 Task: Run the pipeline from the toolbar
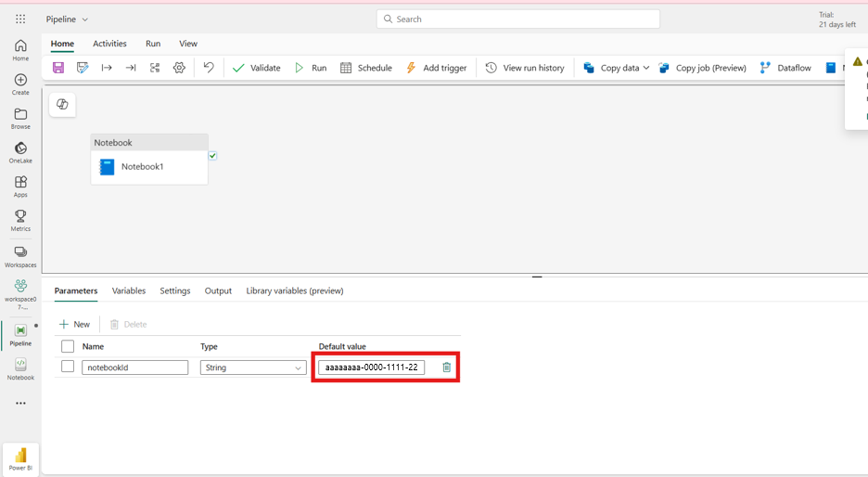point(311,68)
